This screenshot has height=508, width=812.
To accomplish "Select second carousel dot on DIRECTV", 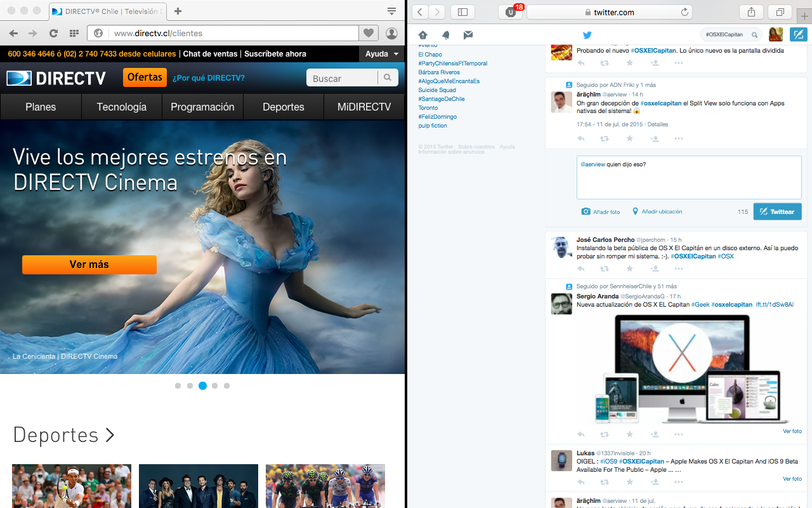I will coord(190,385).
